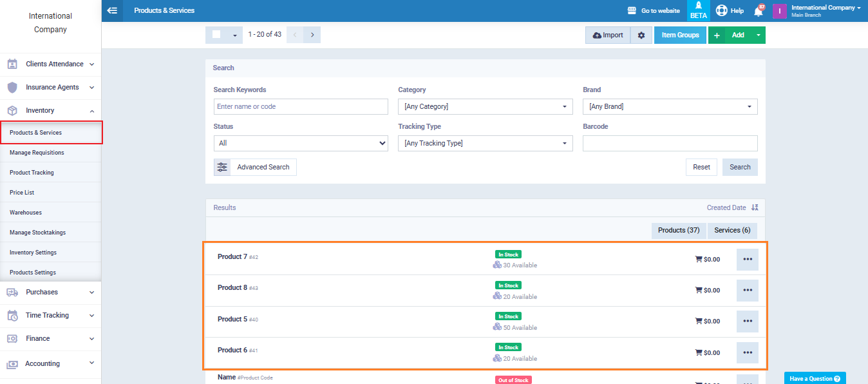This screenshot has height=384, width=868.
Task: Open Product 6 three-dots actions menu
Action: (x=747, y=352)
